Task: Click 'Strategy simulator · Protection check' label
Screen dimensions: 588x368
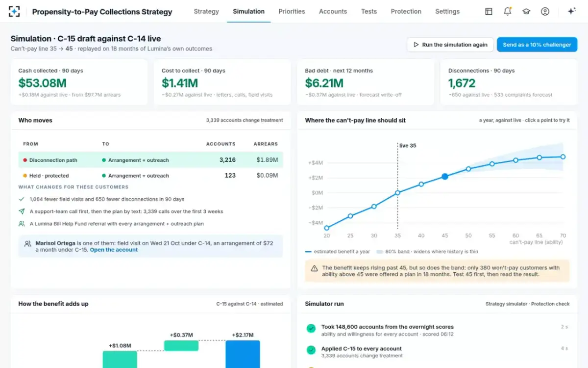Action: (x=528, y=304)
